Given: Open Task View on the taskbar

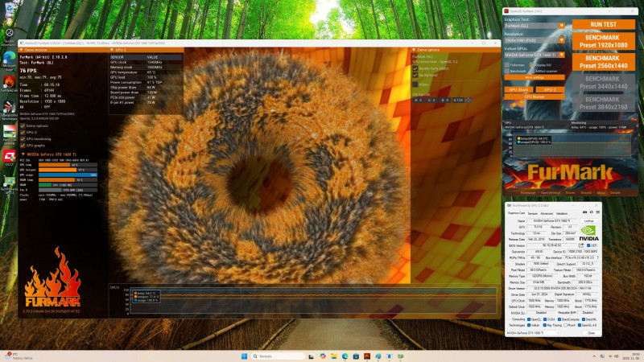Looking at the screenshot, I should coord(311,356).
